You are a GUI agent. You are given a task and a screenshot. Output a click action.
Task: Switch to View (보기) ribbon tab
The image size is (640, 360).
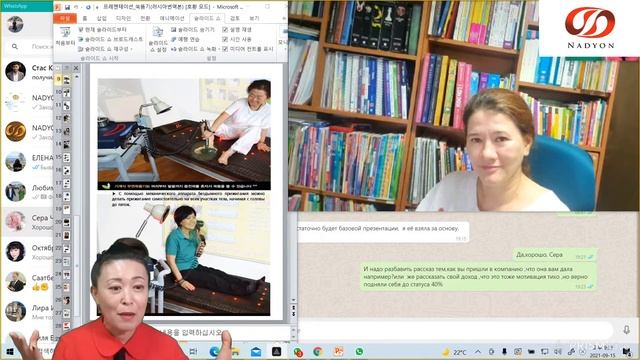254,18
